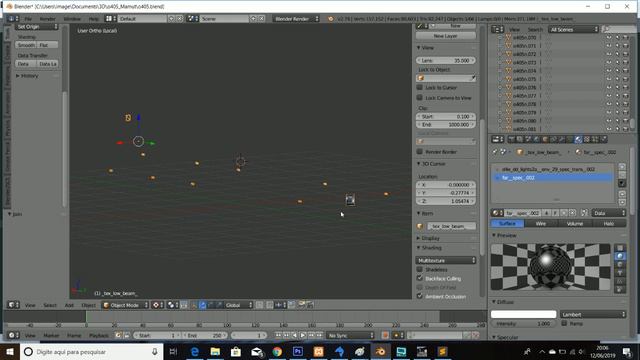640x360 pixels.
Task: Click the Flat shading button
Action: [48, 45]
